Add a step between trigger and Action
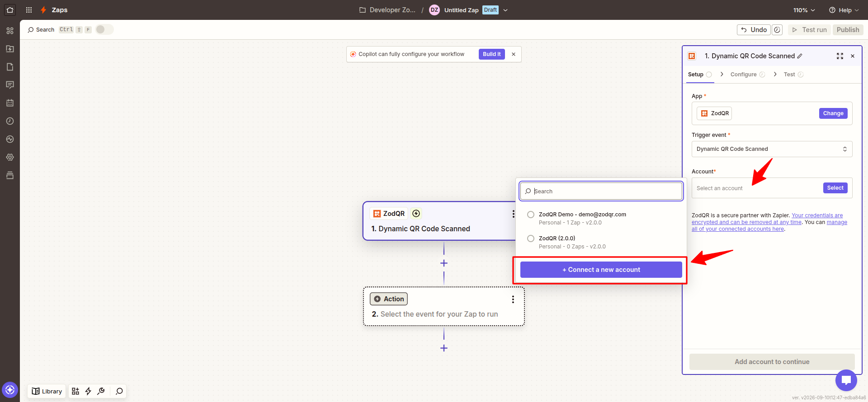The height and width of the screenshot is (402, 868). [444, 263]
